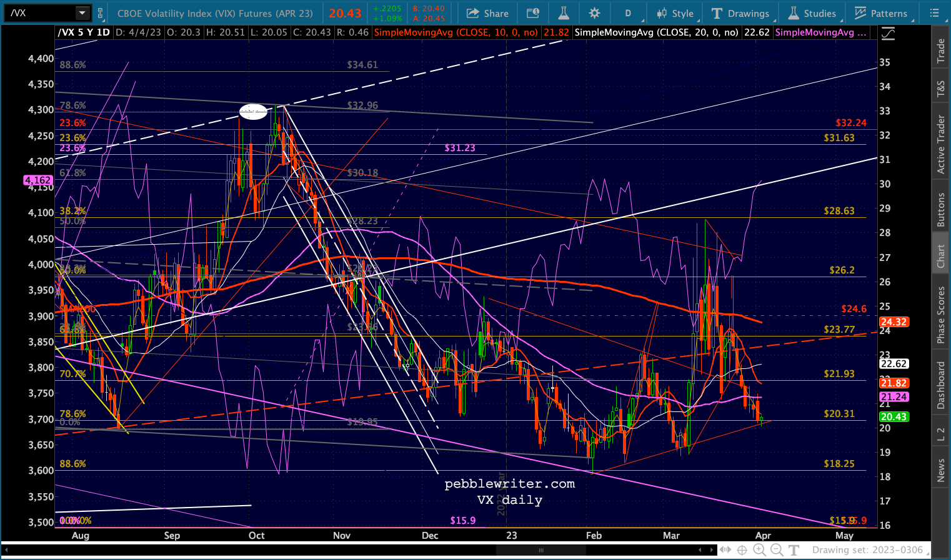The height and width of the screenshot is (560, 951).
Task: Click the SimpleMovingAvg (CLOSE, 10) study label
Action: [x=456, y=32]
